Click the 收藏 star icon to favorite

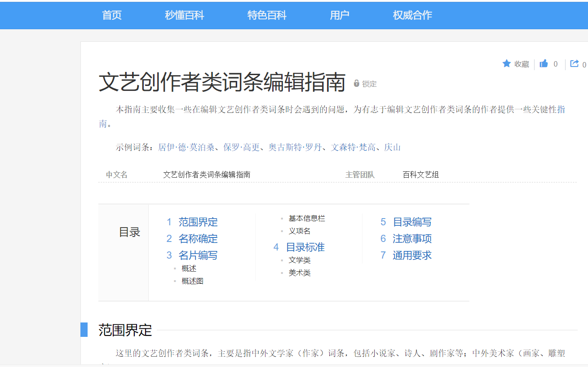[507, 64]
